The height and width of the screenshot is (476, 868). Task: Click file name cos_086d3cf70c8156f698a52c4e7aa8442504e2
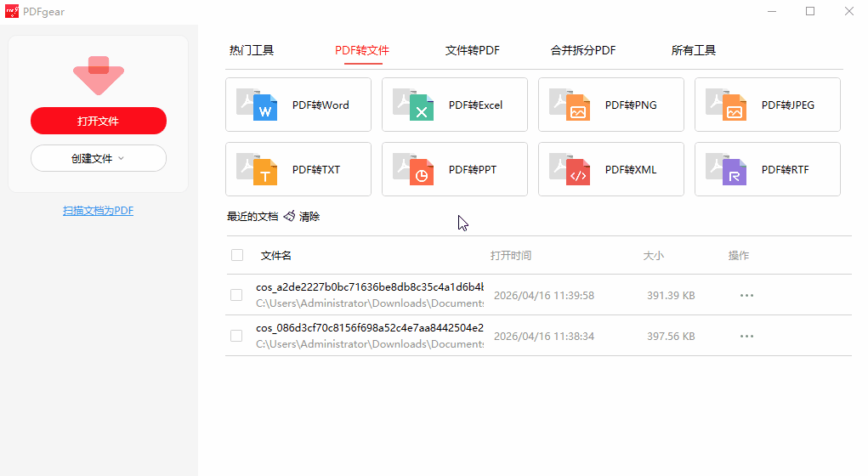click(370, 327)
